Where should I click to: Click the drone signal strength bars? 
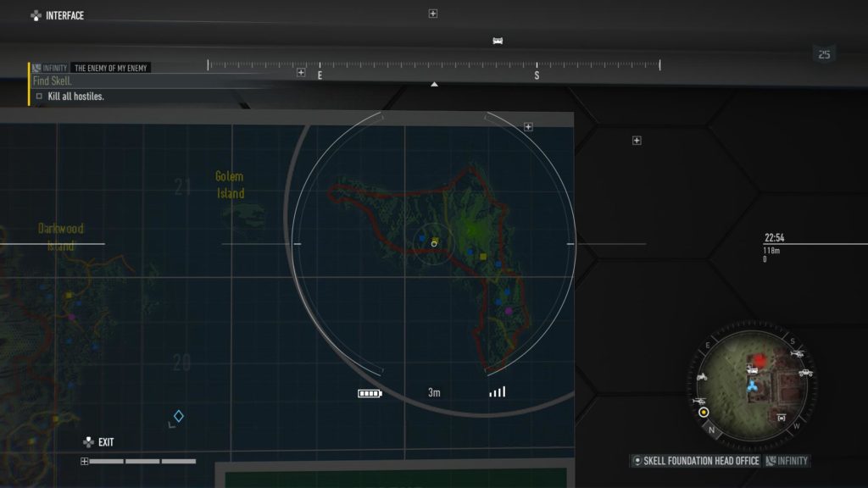coord(497,391)
